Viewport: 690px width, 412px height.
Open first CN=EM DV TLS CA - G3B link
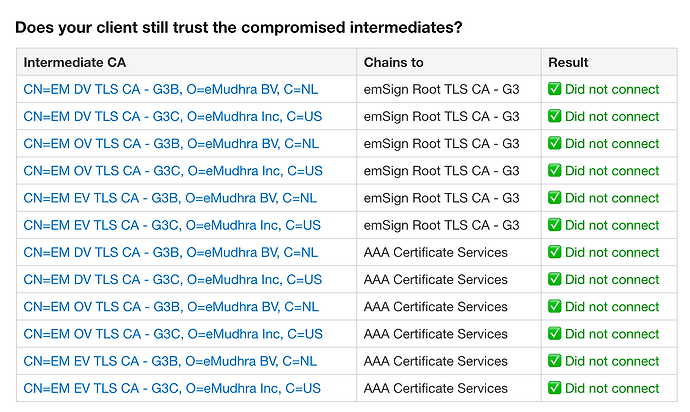click(x=171, y=89)
